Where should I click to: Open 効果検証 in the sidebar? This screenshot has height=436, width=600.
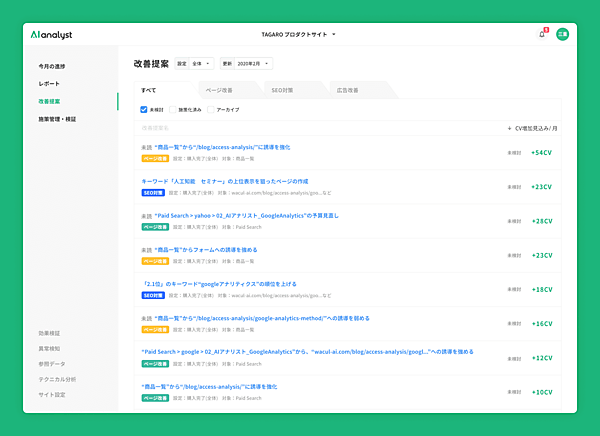point(49,333)
